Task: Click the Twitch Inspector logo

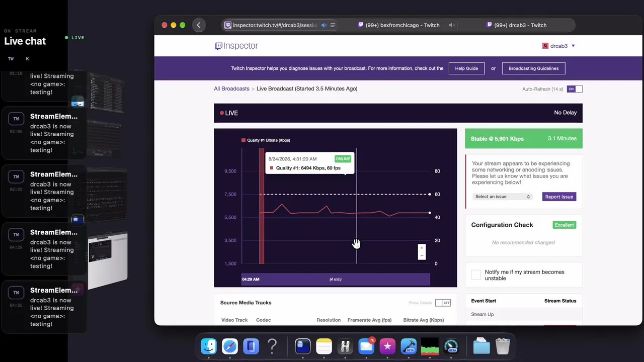Action: (236, 46)
